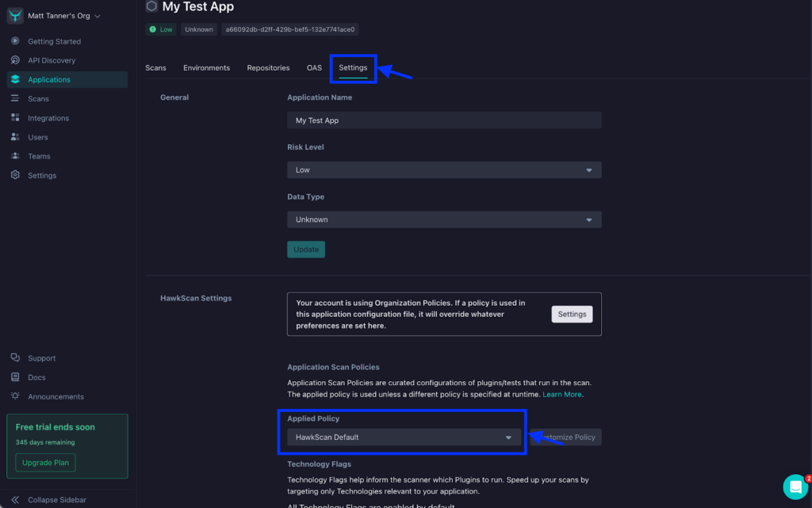Click the Update button

[x=306, y=250]
